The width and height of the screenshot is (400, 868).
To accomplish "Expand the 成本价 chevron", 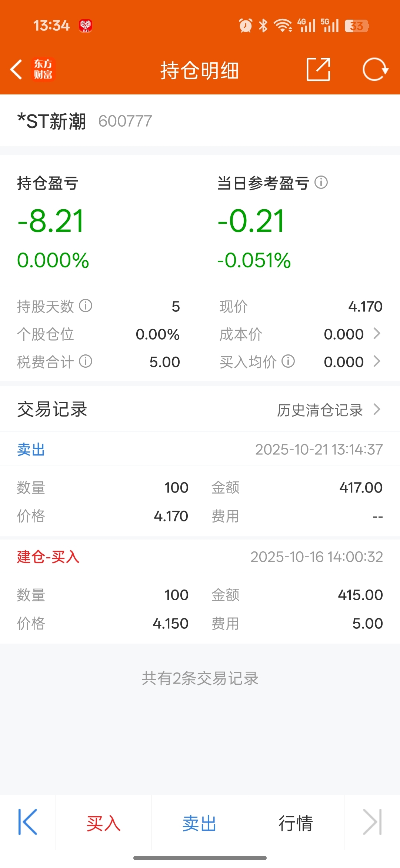I will click(377, 334).
